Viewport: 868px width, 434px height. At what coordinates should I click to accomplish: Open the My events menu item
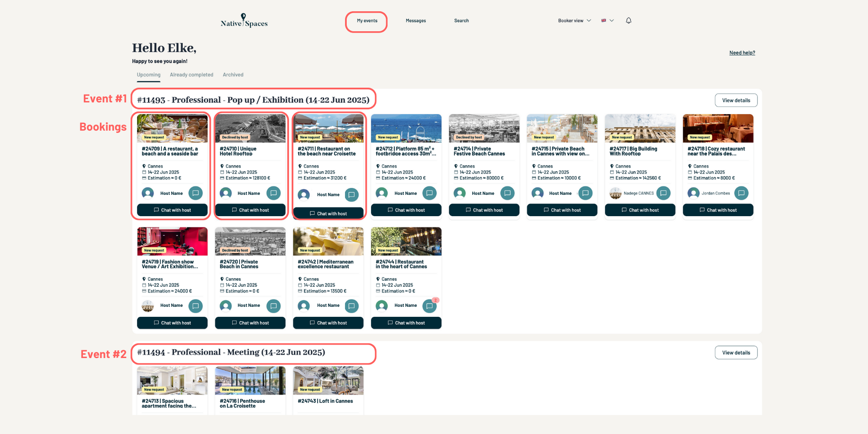[x=367, y=21]
